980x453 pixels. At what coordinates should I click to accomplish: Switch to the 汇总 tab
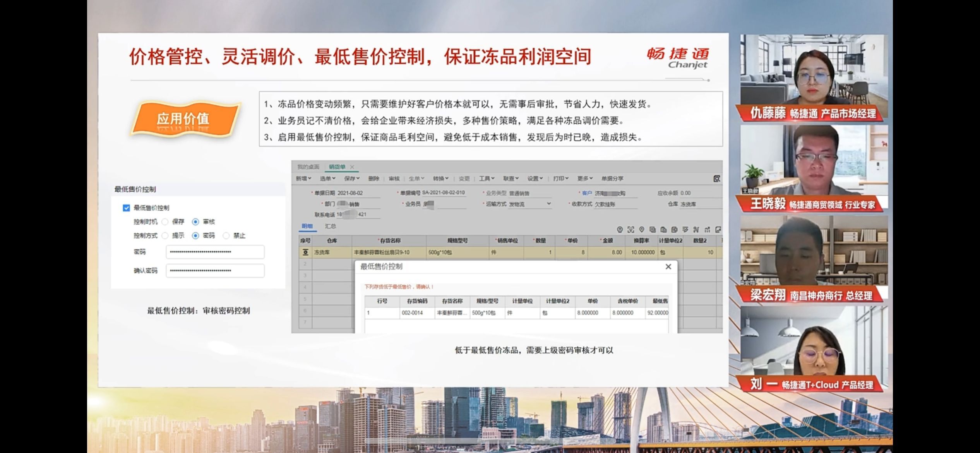tap(330, 226)
